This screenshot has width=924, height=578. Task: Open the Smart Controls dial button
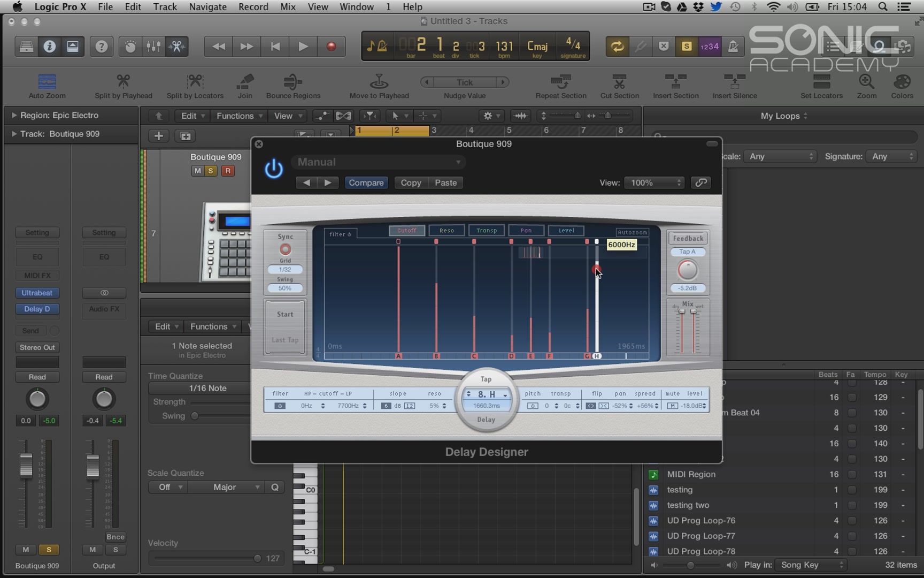point(130,47)
